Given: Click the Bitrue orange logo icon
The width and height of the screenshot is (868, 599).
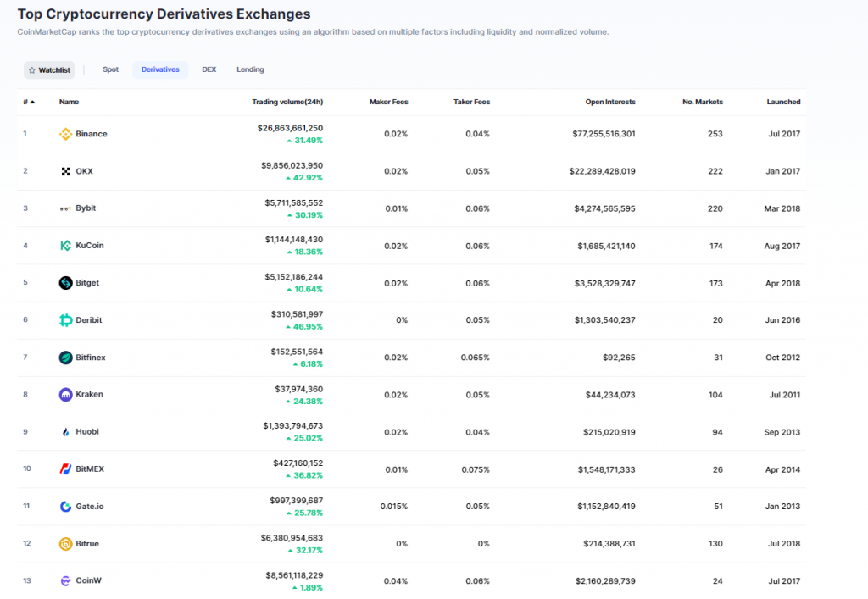Looking at the screenshot, I should 65,544.
